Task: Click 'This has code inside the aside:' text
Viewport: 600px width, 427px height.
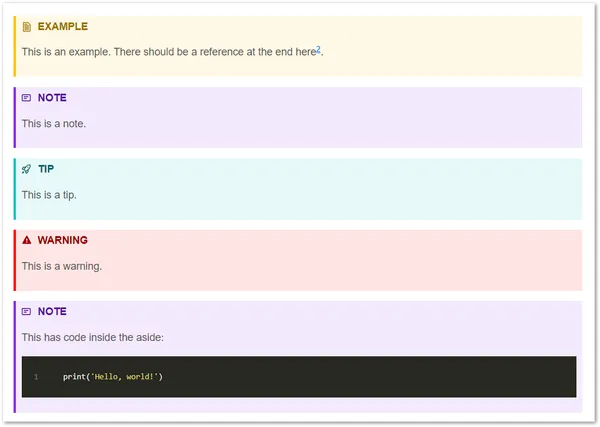Action: click(x=93, y=337)
